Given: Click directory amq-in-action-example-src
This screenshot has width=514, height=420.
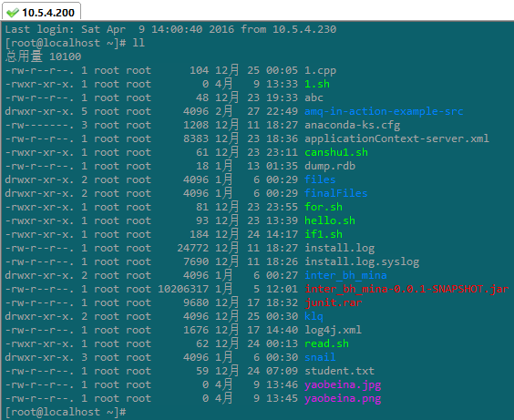Looking at the screenshot, I should tap(384, 111).
